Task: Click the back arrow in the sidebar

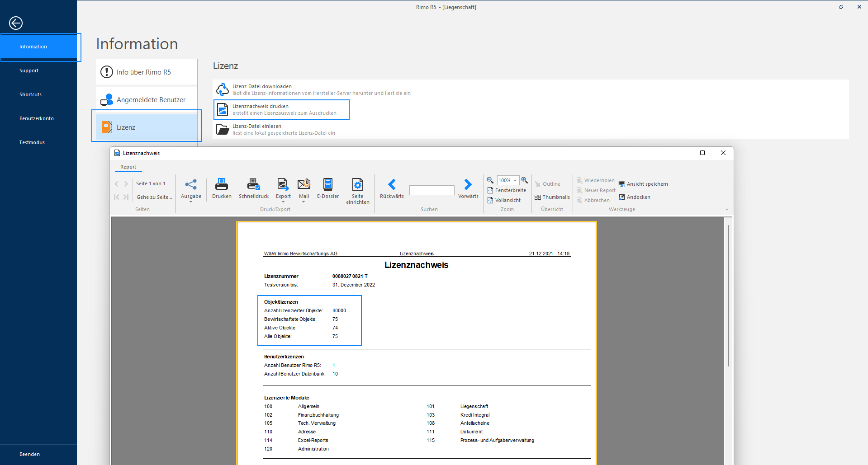Action: pyautogui.click(x=16, y=23)
